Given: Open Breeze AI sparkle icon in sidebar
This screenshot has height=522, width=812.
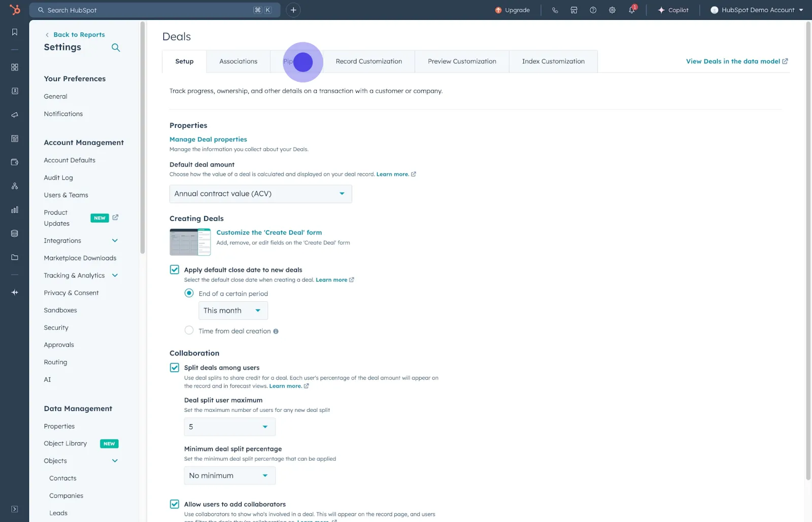Looking at the screenshot, I should point(15,292).
